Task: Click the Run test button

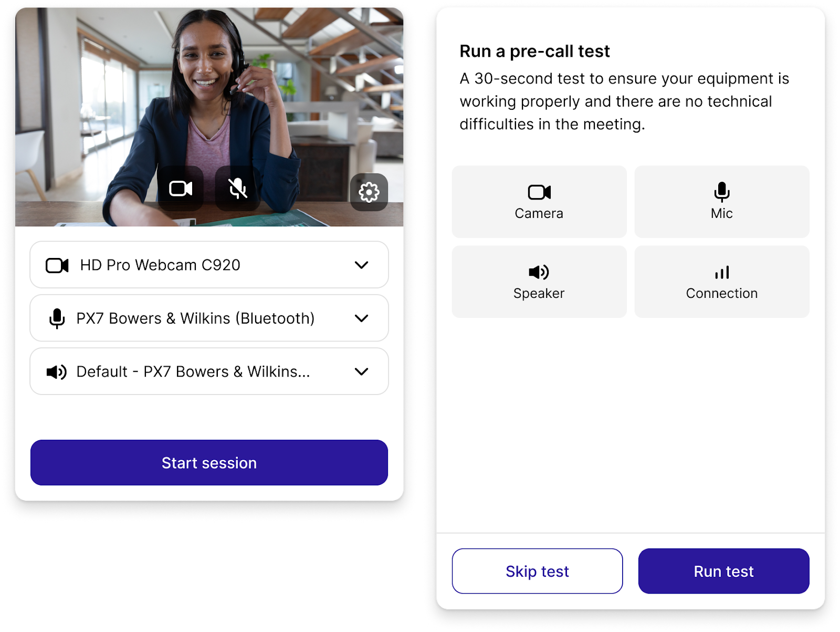Action: pyautogui.click(x=723, y=571)
